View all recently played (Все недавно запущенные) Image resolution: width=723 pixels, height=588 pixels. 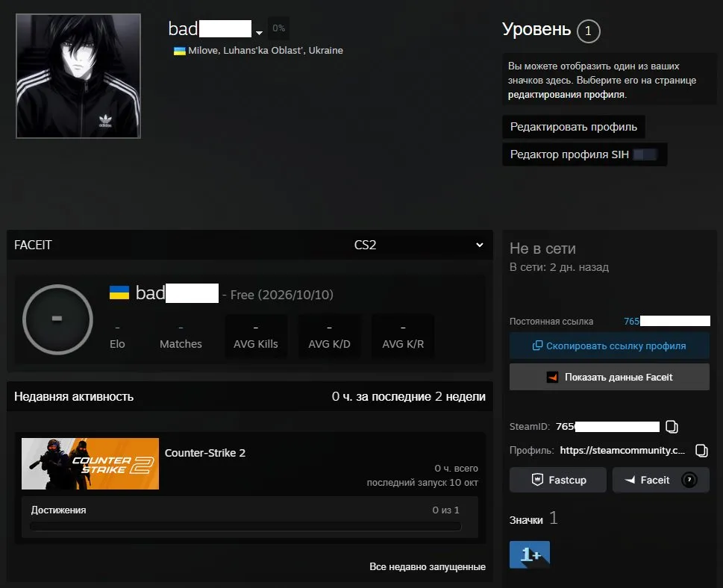pos(428,567)
